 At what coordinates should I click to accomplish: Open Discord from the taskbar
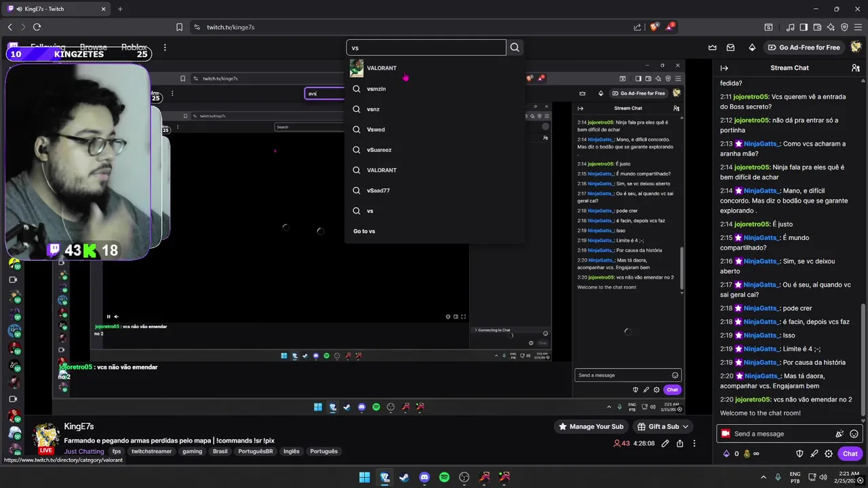(425, 477)
